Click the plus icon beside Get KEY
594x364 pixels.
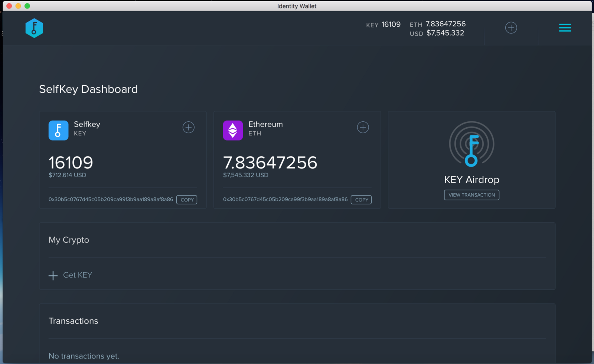(53, 275)
